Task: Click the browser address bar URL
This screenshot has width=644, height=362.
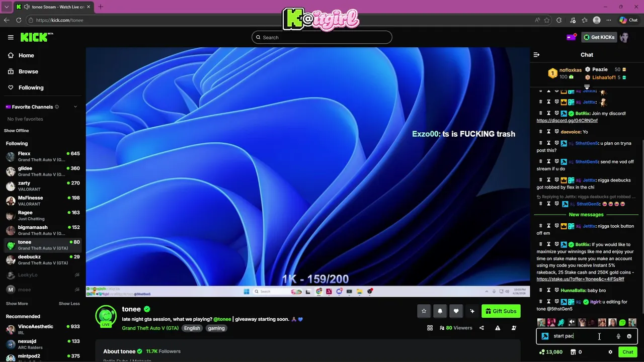Action: tap(59, 20)
